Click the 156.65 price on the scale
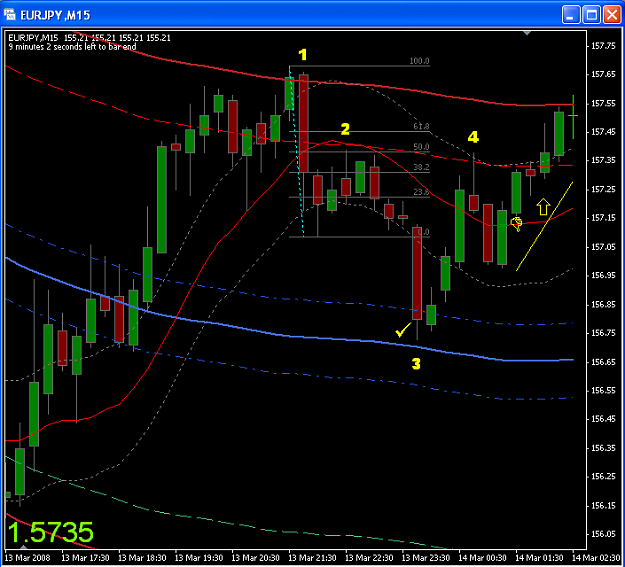The width and height of the screenshot is (625, 567). pos(603,362)
